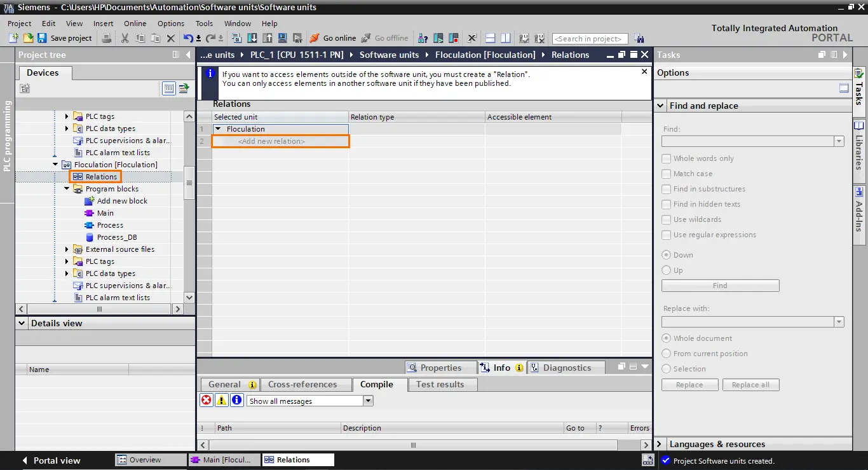This screenshot has height=470, width=868.
Task: Enable Whole words only checkbox
Action: tap(667, 158)
